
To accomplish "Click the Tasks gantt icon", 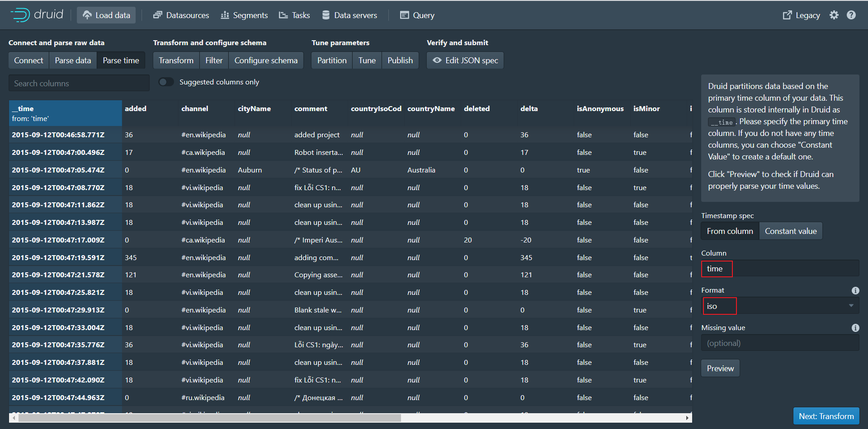I will (x=283, y=15).
